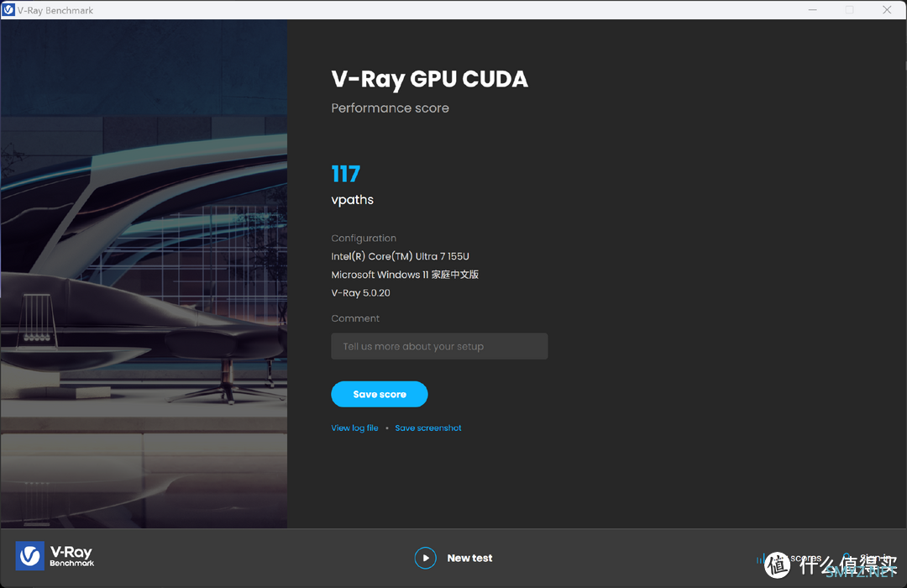Close the V-Ray Benchmark window
The width and height of the screenshot is (907, 588).
point(887,10)
